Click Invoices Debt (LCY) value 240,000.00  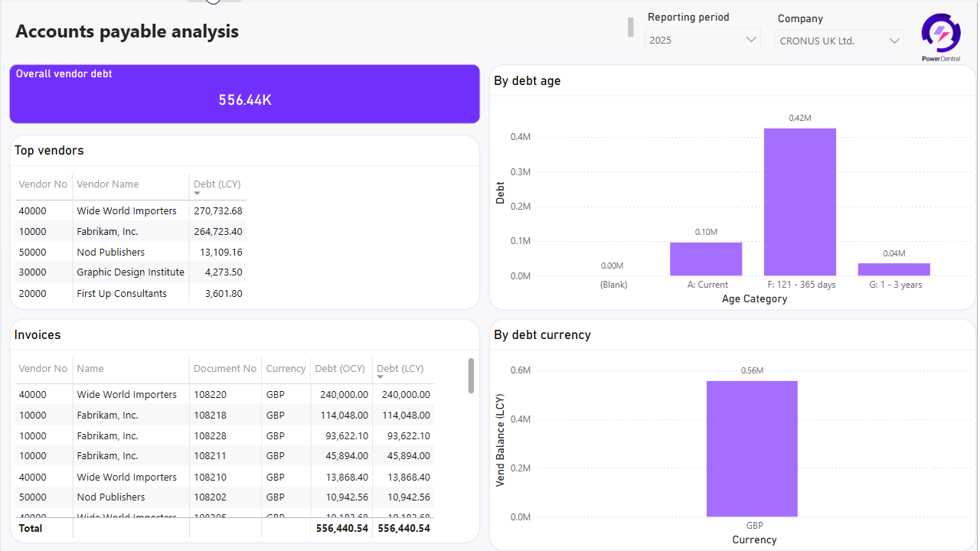coord(406,395)
